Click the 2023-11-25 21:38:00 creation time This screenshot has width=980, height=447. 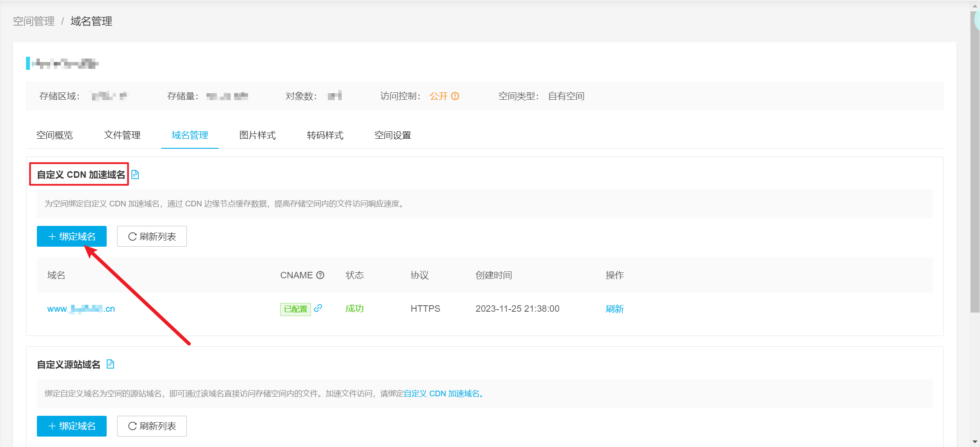517,309
